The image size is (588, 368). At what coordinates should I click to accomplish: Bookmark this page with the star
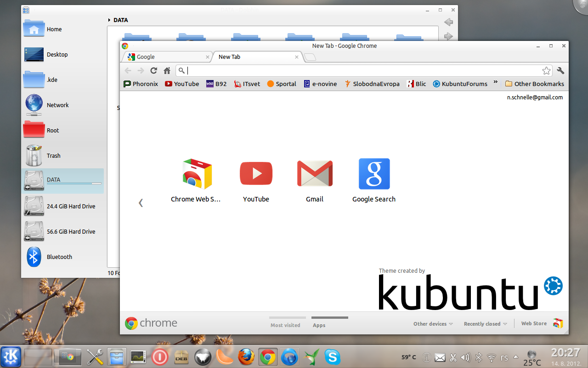pyautogui.click(x=546, y=70)
